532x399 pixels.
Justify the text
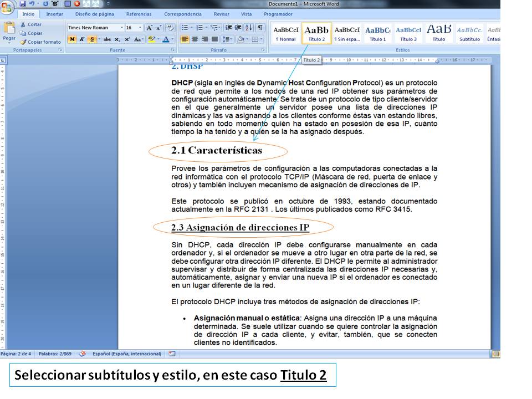click(x=214, y=39)
